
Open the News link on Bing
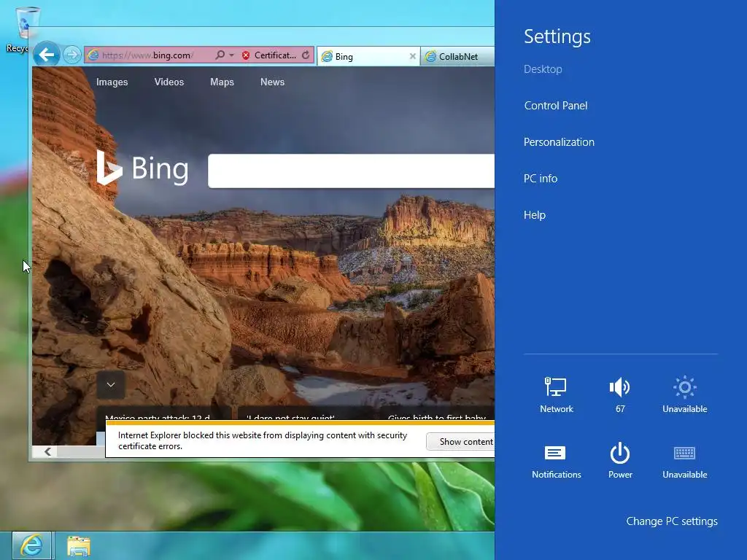click(x=273, y=82)
